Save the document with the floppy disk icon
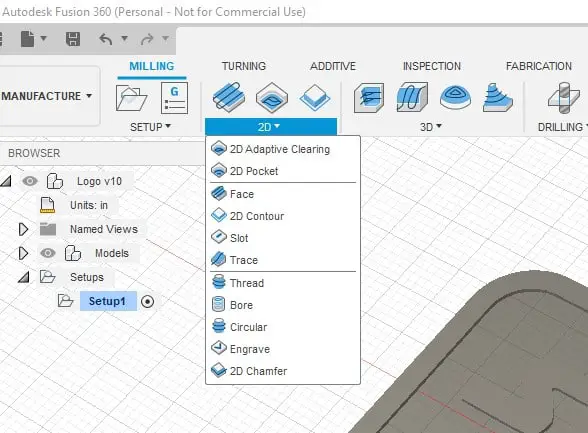Image resolution: width=588 pixels, height=433 pixels. pyautogui.click(x=73, y=39)
